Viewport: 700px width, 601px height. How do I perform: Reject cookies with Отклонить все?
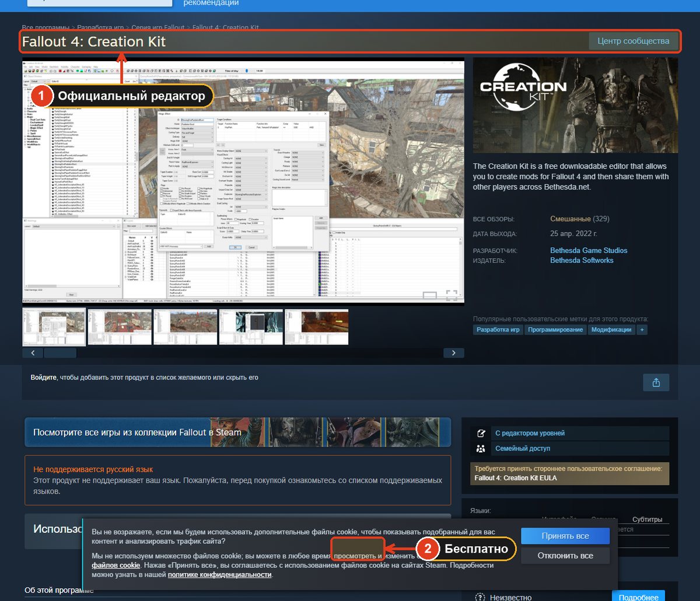click(565, 556)
